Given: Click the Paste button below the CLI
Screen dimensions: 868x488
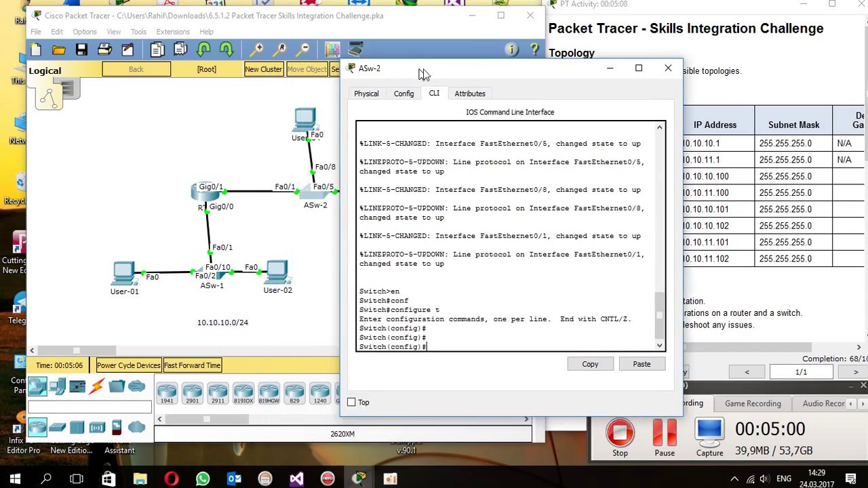Looking at the screenshot, I should pos(642,364).
